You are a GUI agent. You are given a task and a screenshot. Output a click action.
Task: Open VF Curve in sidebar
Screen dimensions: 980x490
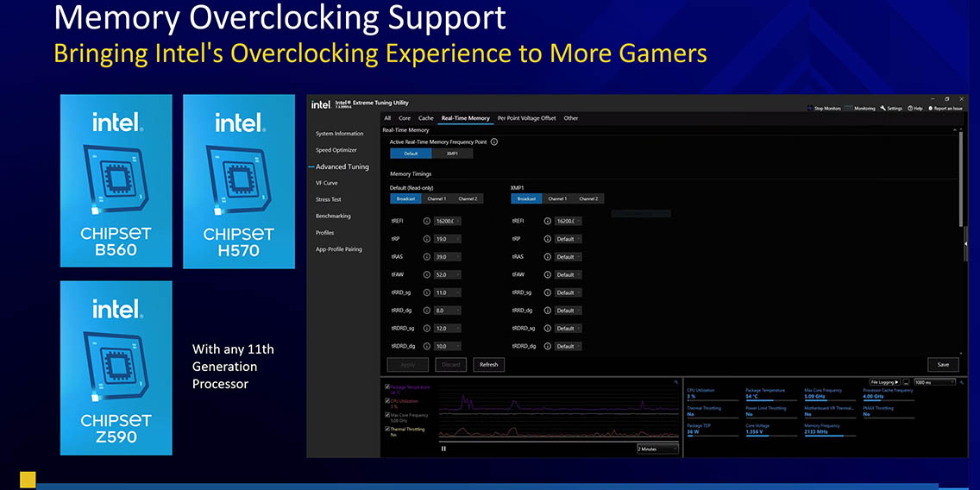326,183
